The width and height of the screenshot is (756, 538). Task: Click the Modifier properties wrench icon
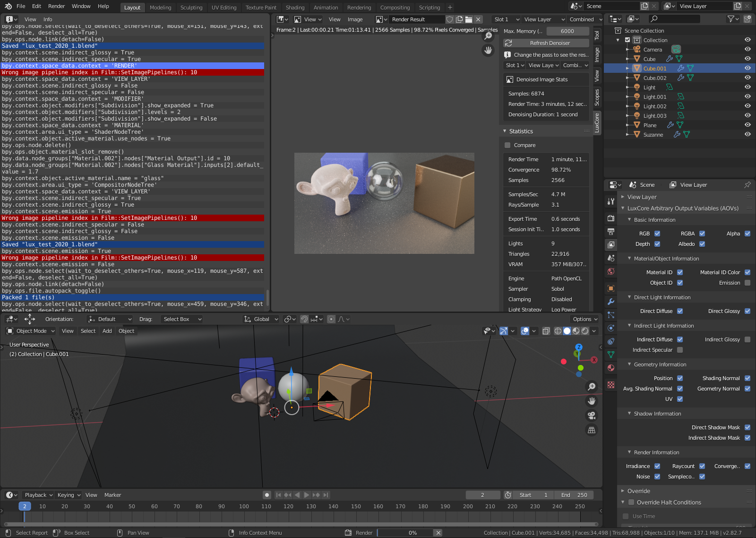pyautogui.click(x=611, y=301)
